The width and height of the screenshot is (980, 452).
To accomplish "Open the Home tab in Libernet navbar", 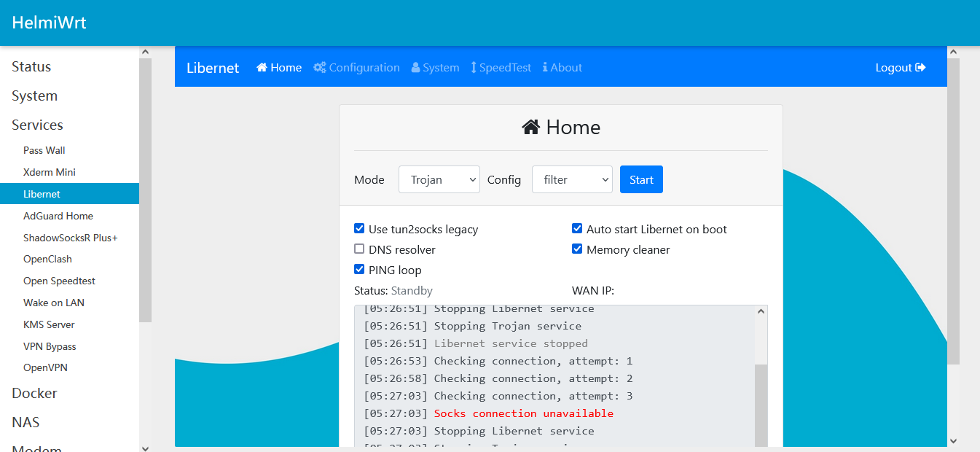I will tap(279, 68).
